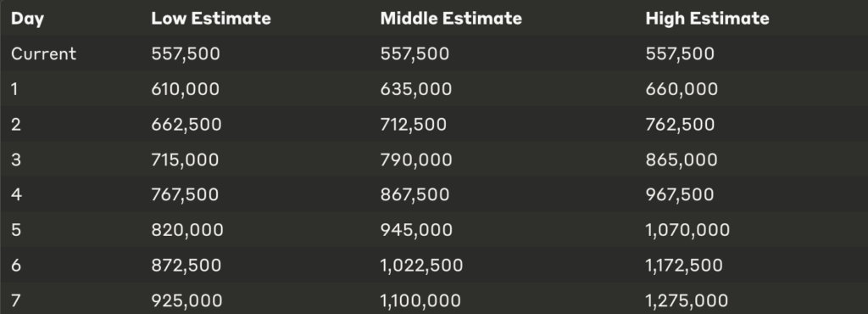Click the Day column header
868x314 pixels.
(27, 19)
